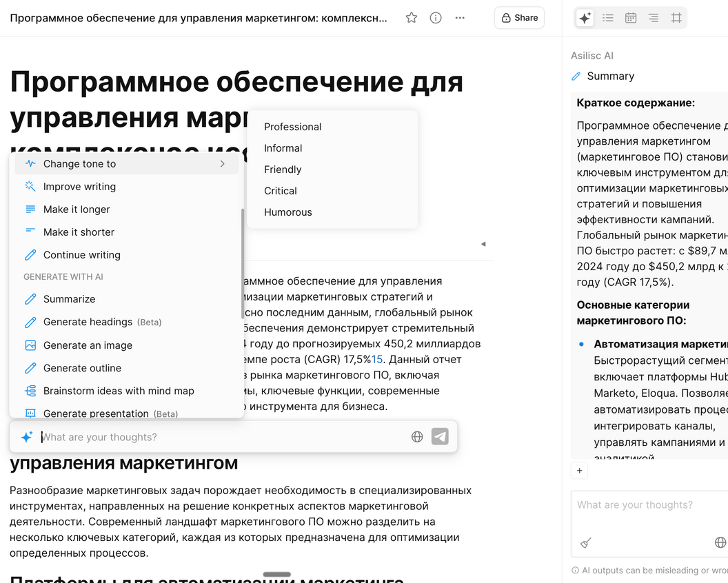The width and height of the screenshot is (728, 583).
Task: Open the footnote link 15
Action: (377, 359)
